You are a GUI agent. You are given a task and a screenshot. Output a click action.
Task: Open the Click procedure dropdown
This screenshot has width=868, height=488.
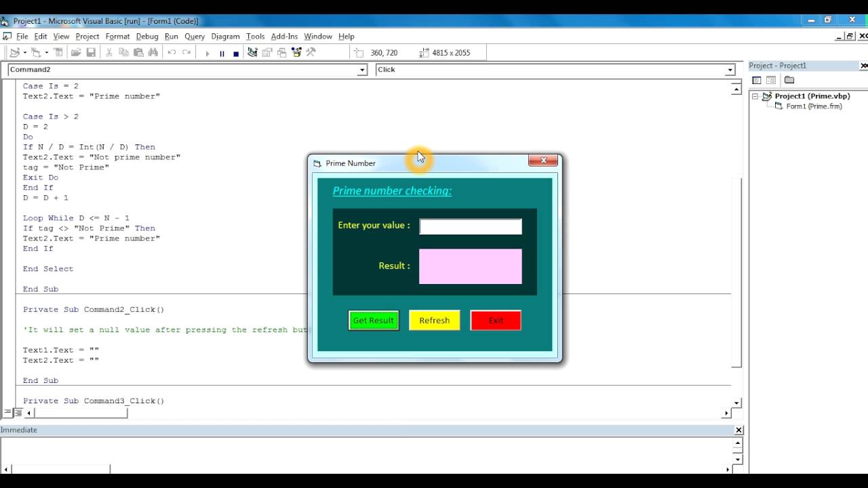(x=730, y=70)
